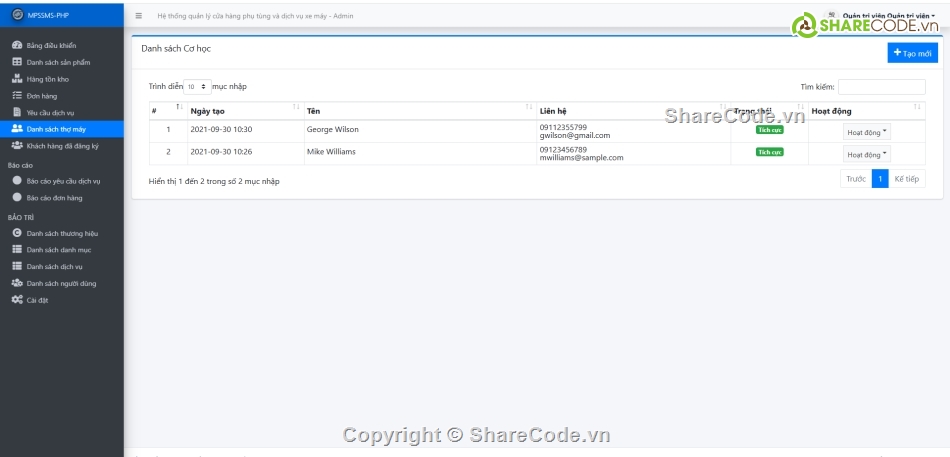Click the Tìm kiếm search field
The image size is (950, 457).
click(881, 87)
